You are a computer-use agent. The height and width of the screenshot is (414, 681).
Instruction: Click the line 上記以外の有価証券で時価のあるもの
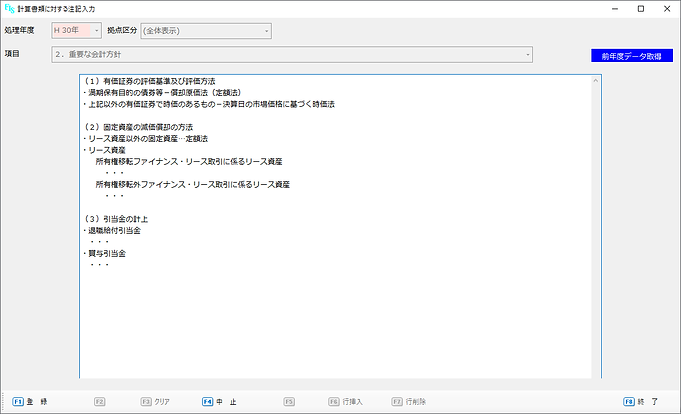click(208, 104)
